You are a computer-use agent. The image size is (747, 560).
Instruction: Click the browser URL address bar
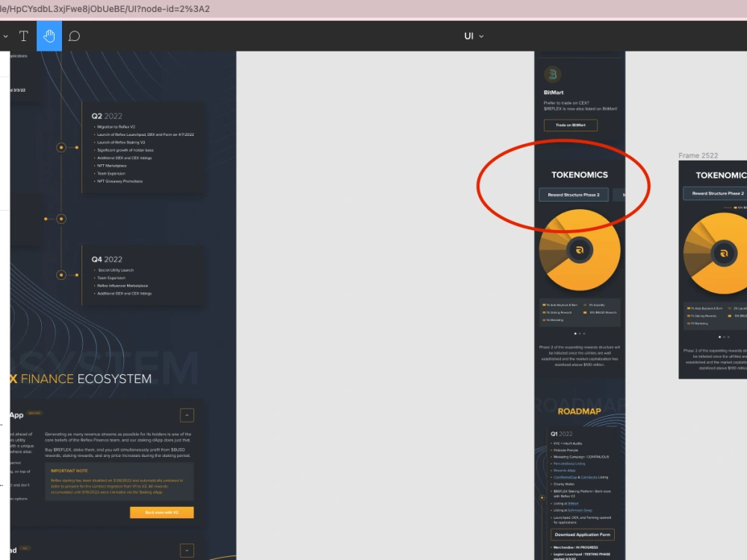point(373,8)
